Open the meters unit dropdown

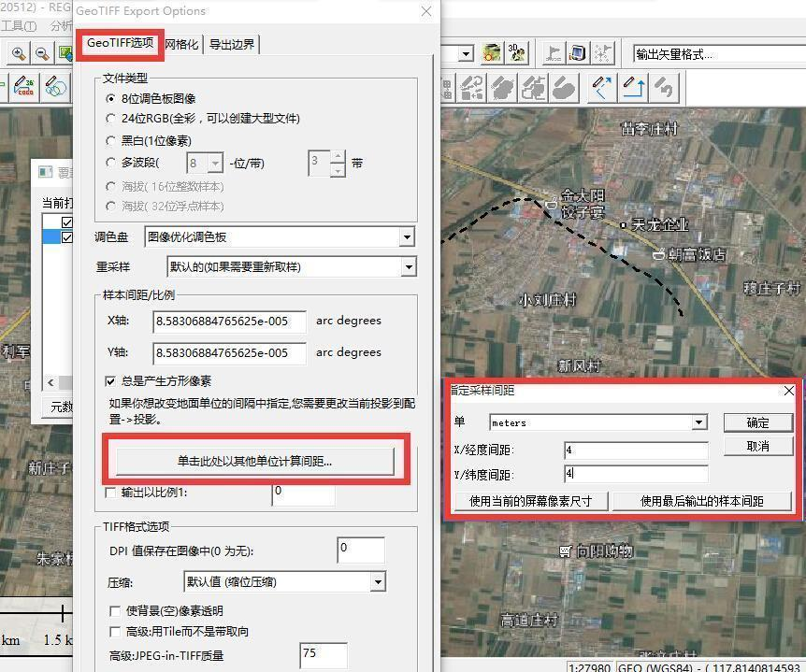pyautogui.click(x=698, y=422)
